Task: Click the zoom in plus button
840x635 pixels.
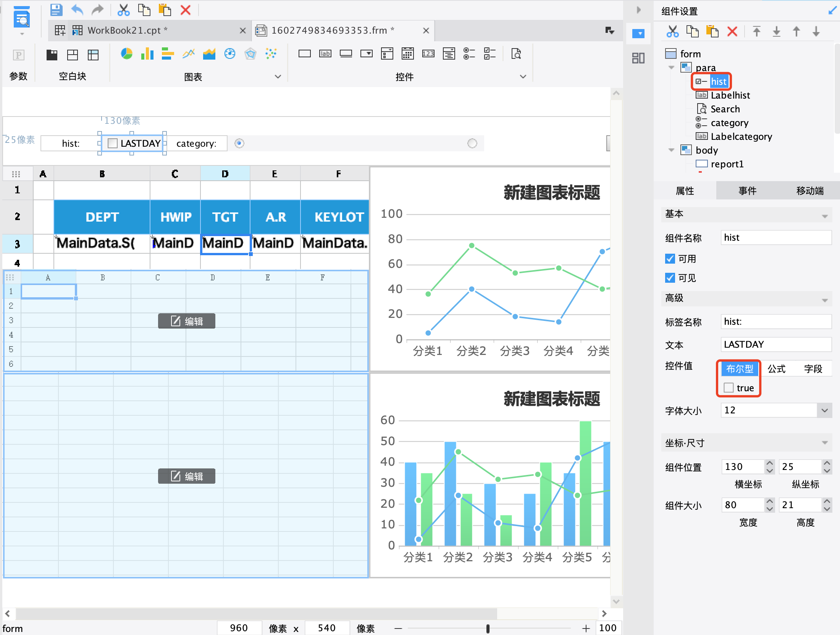Action: (x=586, y=629)
